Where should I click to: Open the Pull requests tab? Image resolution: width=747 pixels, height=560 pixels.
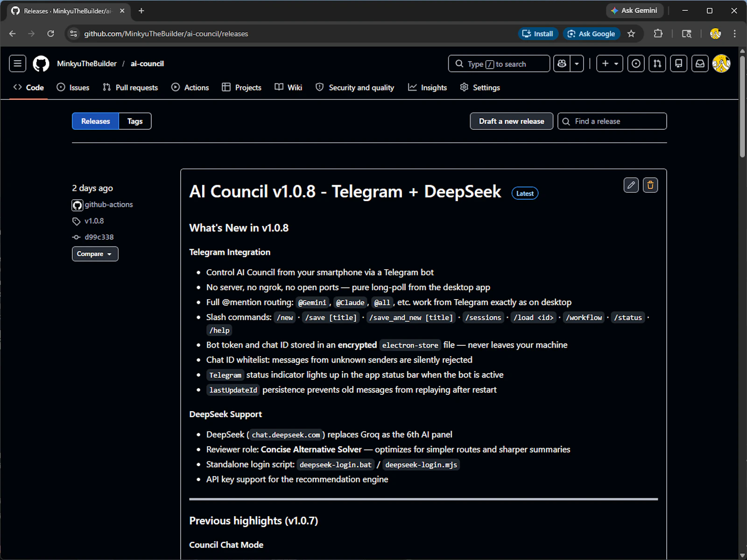130,87
